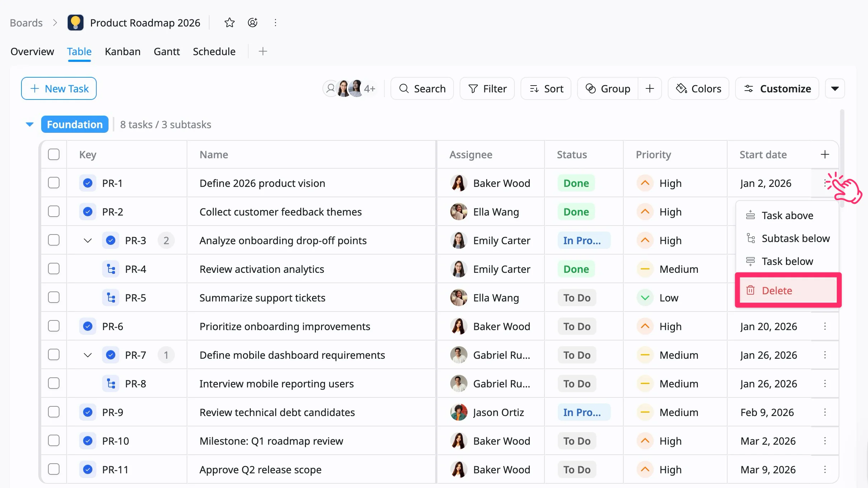Click the PR-5 subtask type icon
Image resolution: width=868 pixels, height=488 pixels.
click(x=111, y=298)
